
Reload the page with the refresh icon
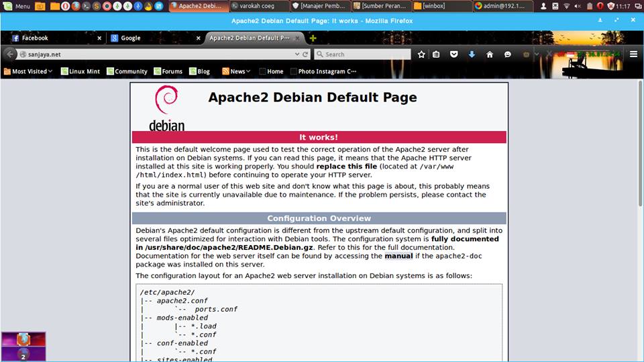click(305, 54)
